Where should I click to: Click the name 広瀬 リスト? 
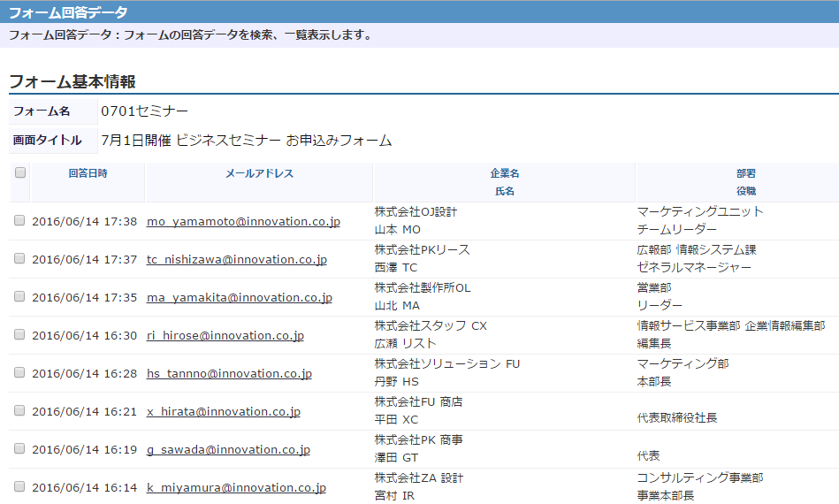[x=405, y=343]
